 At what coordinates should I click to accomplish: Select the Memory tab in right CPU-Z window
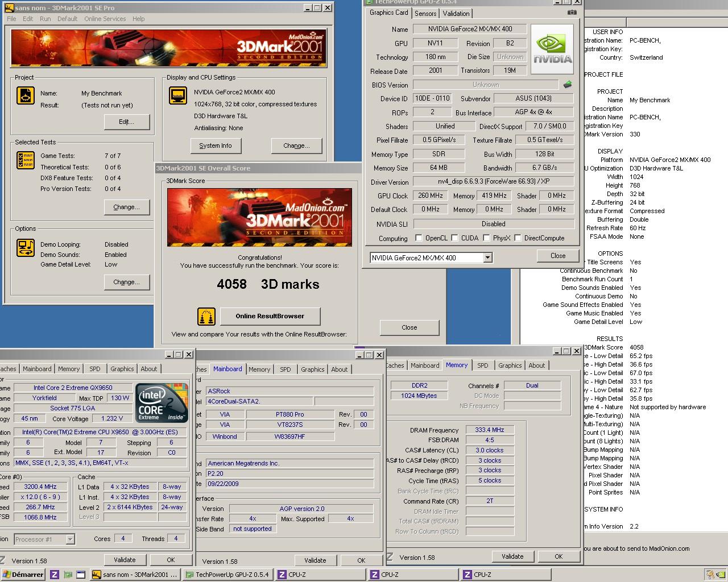(457, 365)
